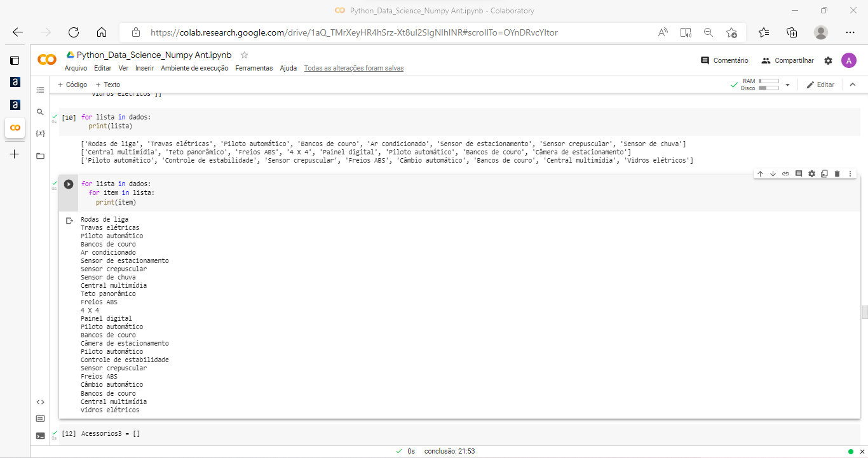The width and height of the screenshot is (868, 458).
Task: Star the notebook in Drive
Action: 244,55
